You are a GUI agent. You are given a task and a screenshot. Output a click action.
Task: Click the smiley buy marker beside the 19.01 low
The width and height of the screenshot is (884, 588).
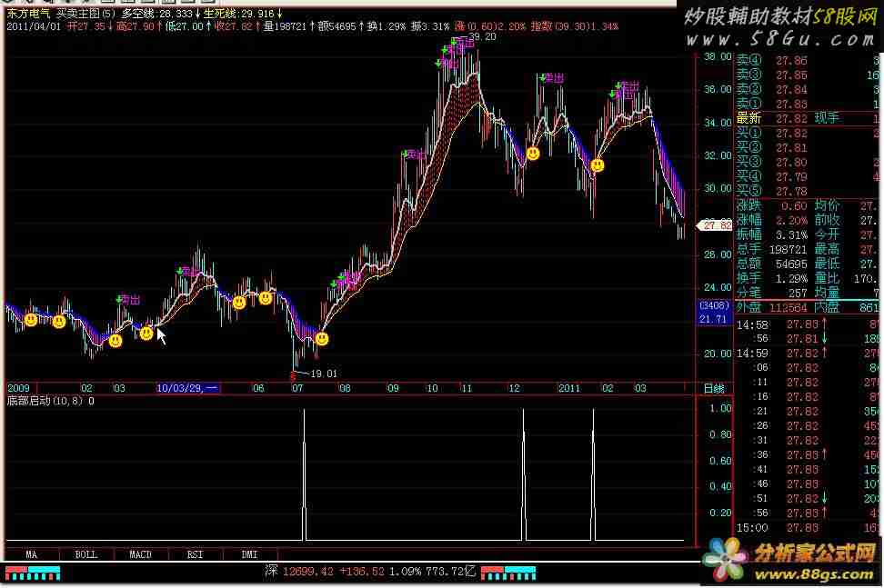click(322, 338)
